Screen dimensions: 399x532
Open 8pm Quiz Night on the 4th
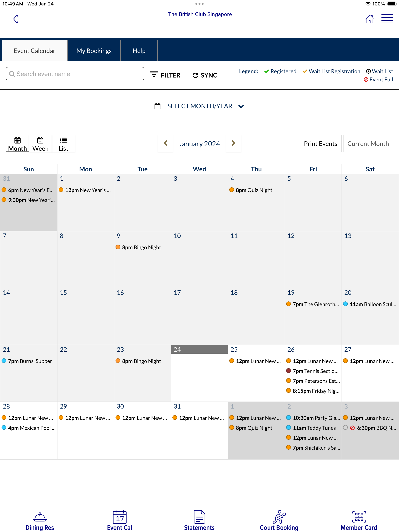(x=251, y=190)
